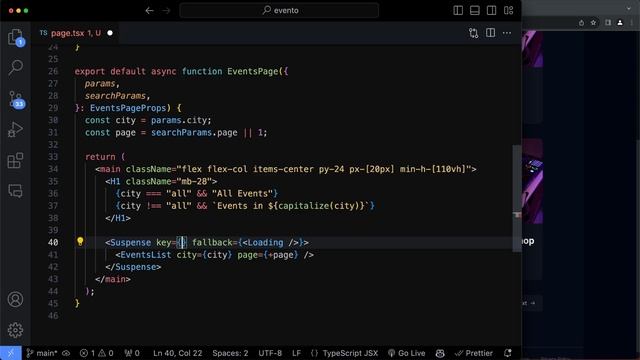Select the page.tsx editor tab
The height and width of the screenshot is (360, 640).
(x=76, y=33)
